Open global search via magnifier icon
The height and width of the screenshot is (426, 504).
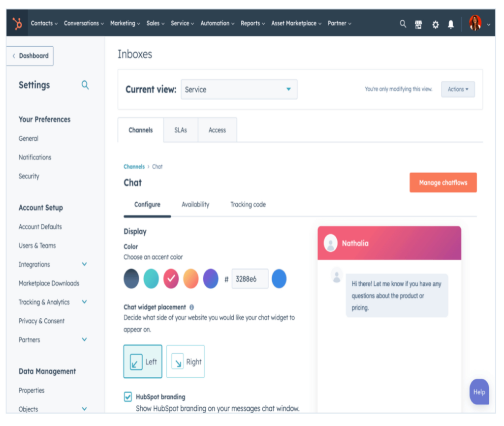[403, 24]
